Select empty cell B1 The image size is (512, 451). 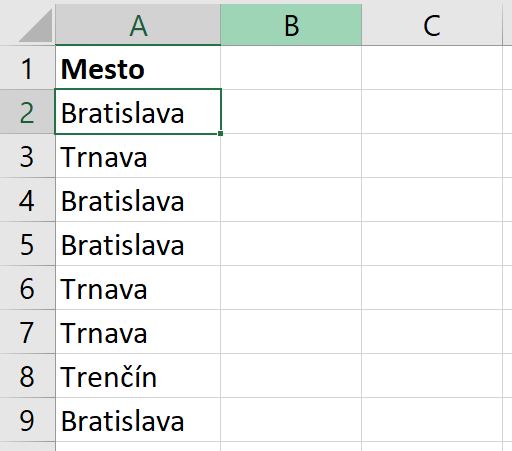coord(291,68)
